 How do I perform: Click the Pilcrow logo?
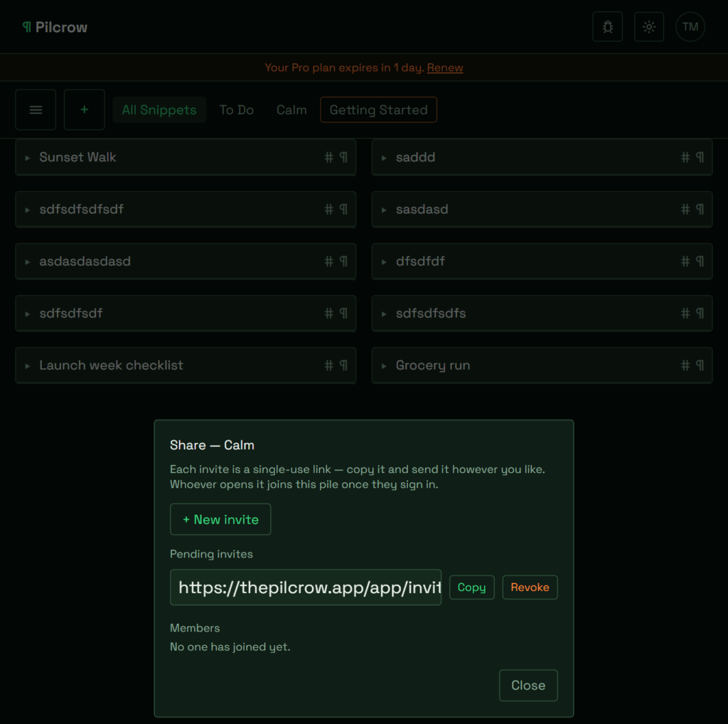pyautogui.click(x=55, y=28)
